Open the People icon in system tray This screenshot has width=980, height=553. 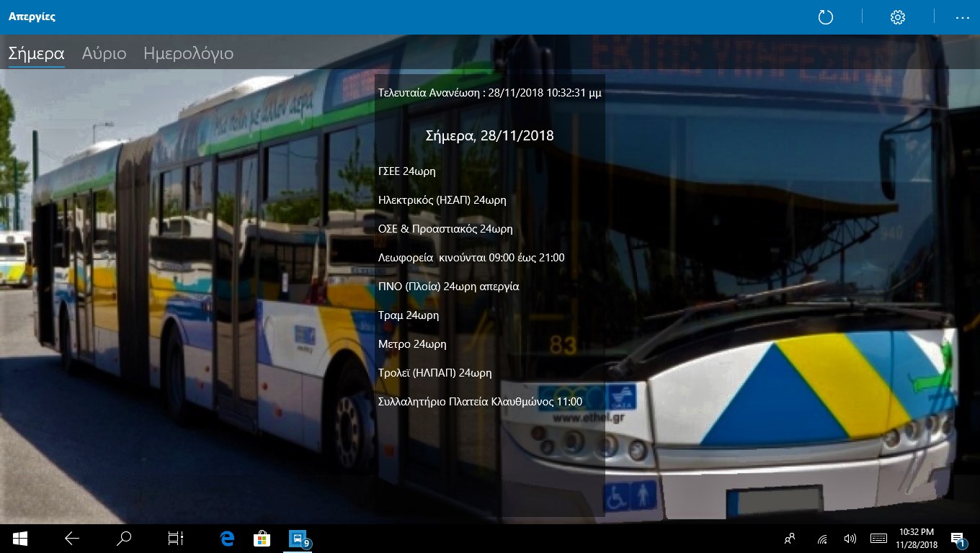(790, 539)
